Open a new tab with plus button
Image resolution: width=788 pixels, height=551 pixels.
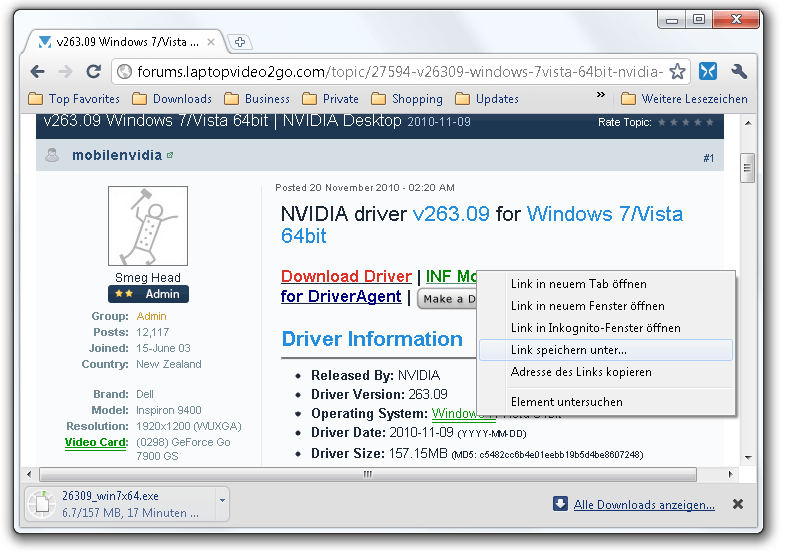coord(242,42)
